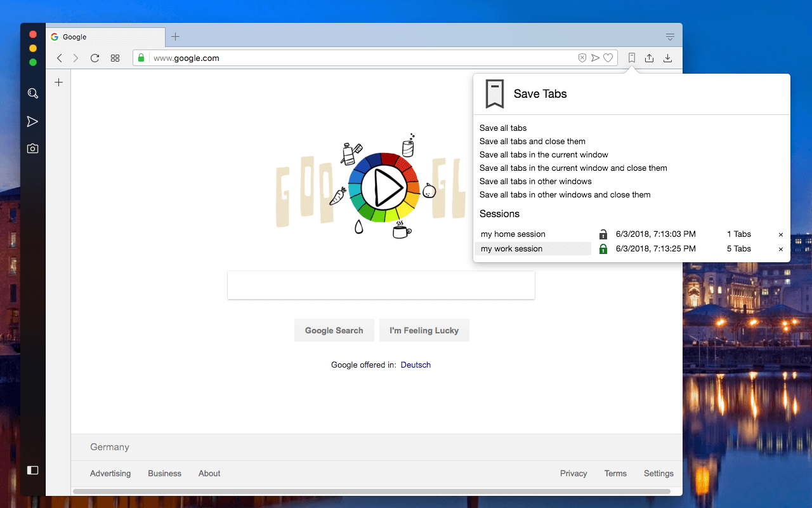Toggle green lock on my work session
Image resolution: width=812 pixels, height=508 pixels.
pyautogui.click(x=603, y=249)
